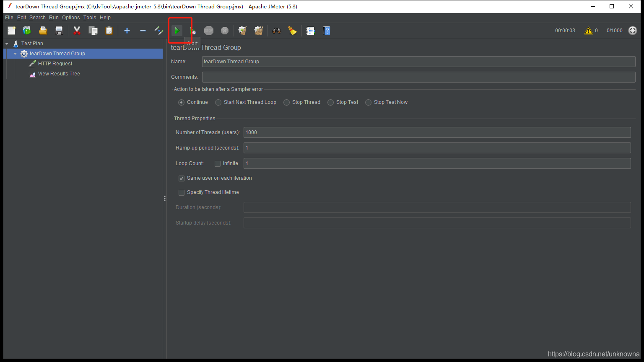
Task: Open the Run menu
Action: pyautogui.click(x=54, y=18)
